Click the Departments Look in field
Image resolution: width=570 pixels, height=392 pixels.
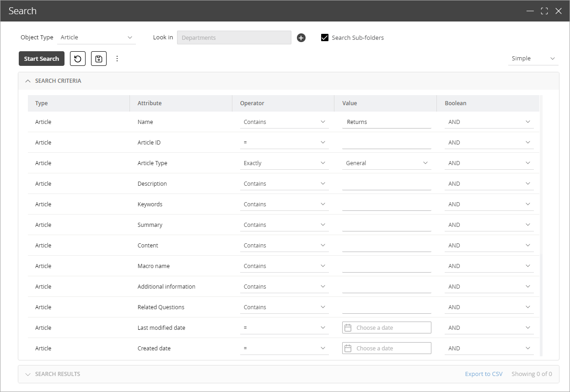click(234, 38)
